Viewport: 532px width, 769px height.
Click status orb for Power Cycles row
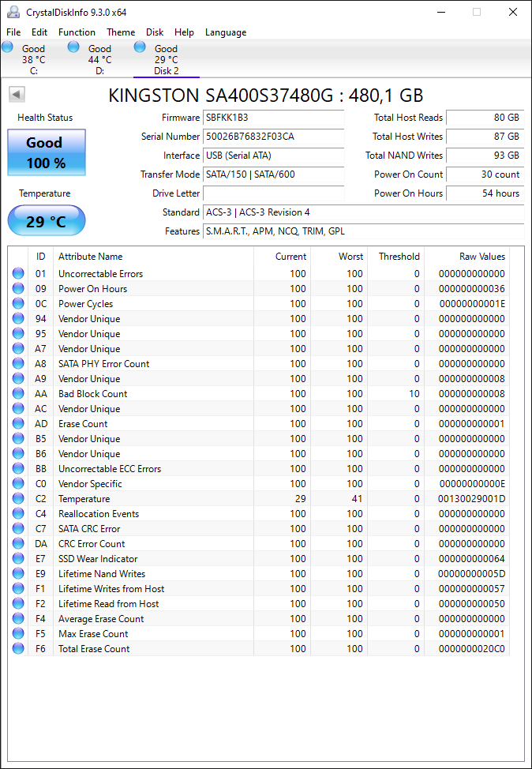18,303
